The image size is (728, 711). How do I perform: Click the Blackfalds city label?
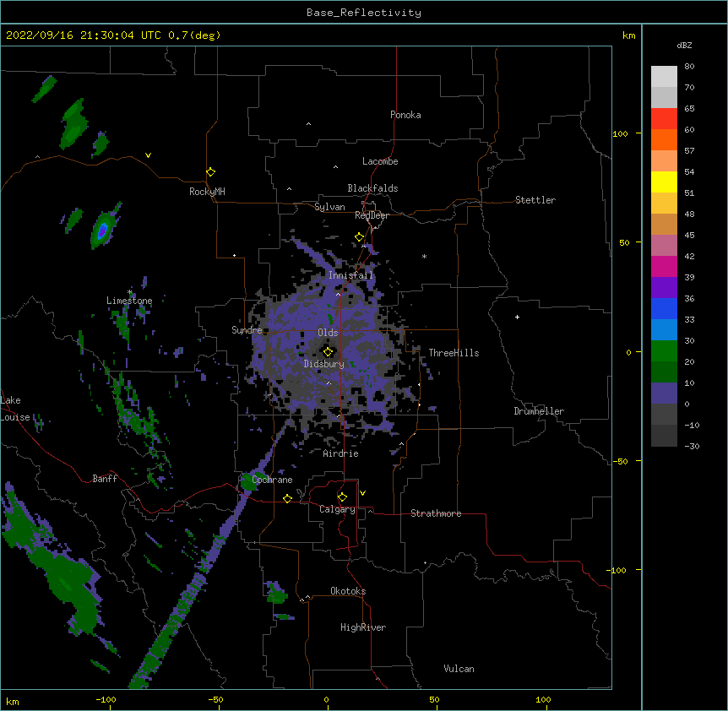(372, 188)
